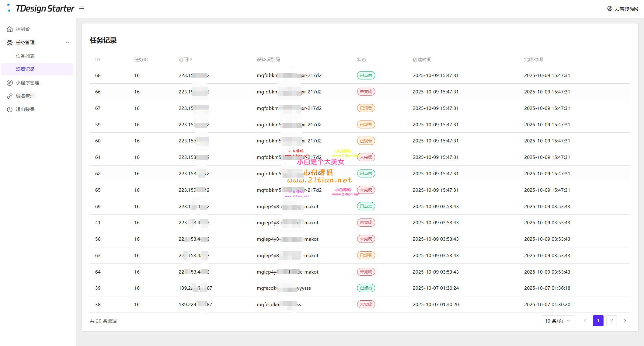
Task: Open the 控制台 dashboard home icon
Action: (10, 29)
